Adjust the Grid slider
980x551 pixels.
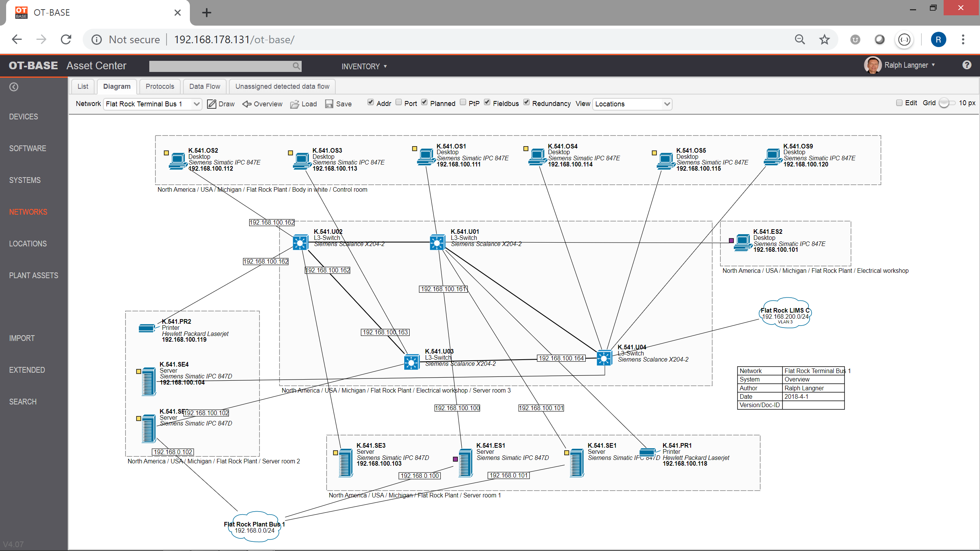click(947, 103)
